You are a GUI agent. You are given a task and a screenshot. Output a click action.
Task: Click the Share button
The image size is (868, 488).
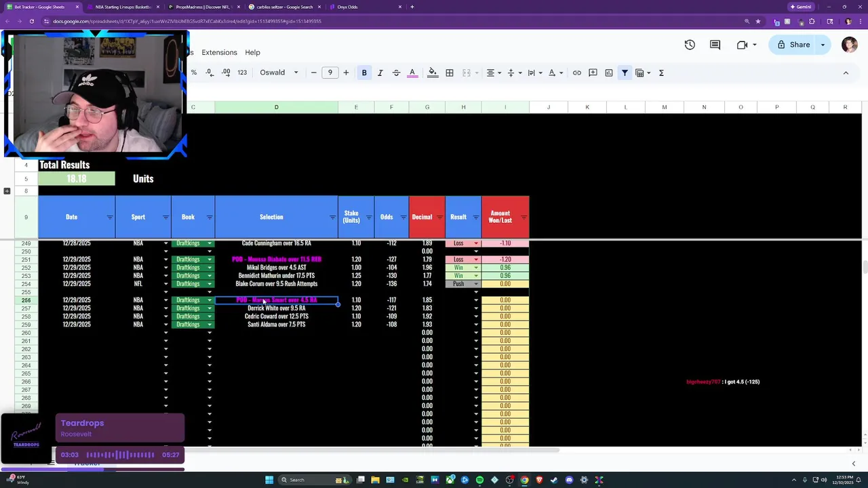coord(793,45)
